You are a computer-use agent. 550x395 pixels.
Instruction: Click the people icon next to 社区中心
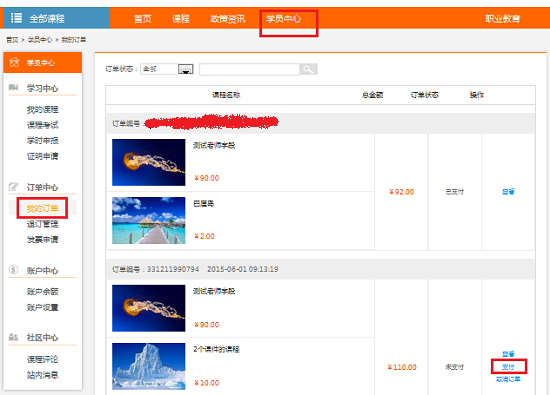13,337
